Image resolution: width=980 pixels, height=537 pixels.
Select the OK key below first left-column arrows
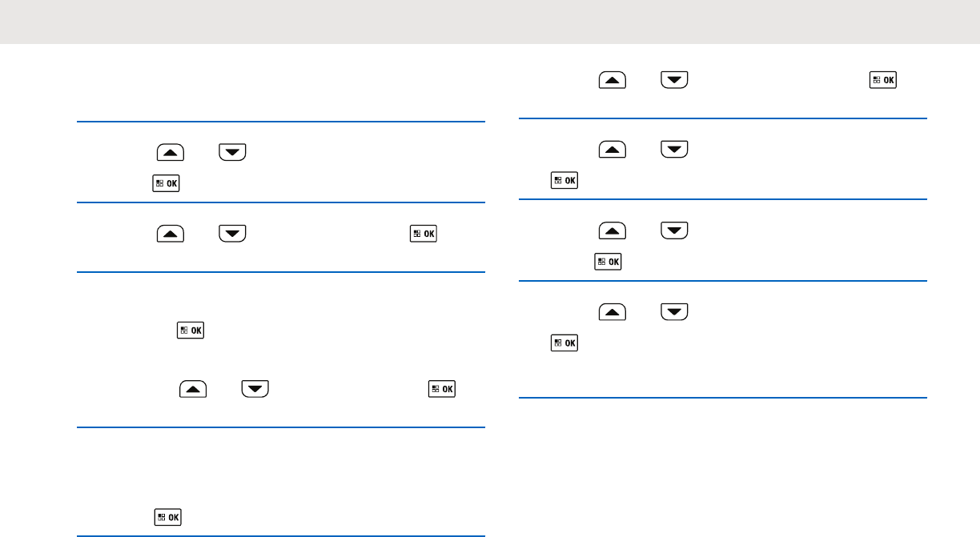pos(167,182)
